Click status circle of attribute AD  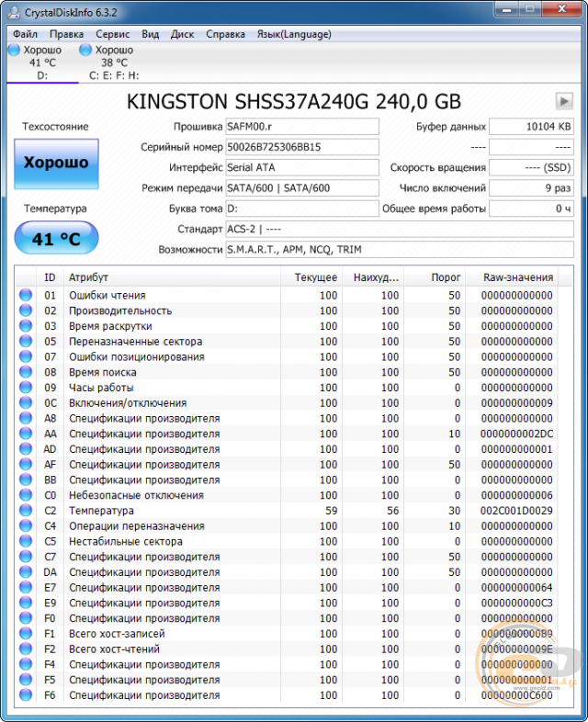[x=26, y=448]
